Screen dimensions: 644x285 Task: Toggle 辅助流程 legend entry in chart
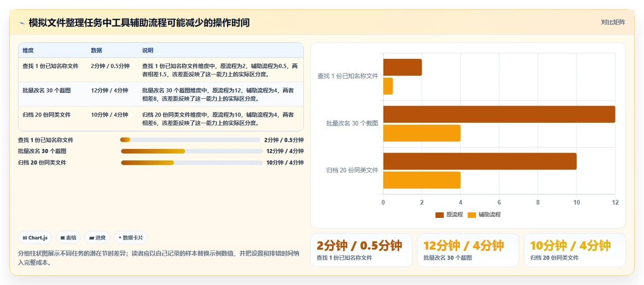click(484, 215)
